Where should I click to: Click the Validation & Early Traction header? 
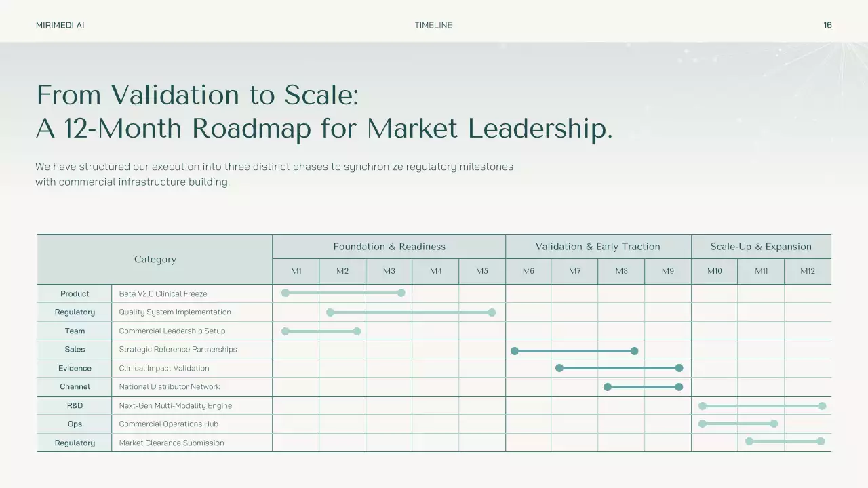[597, 247]
